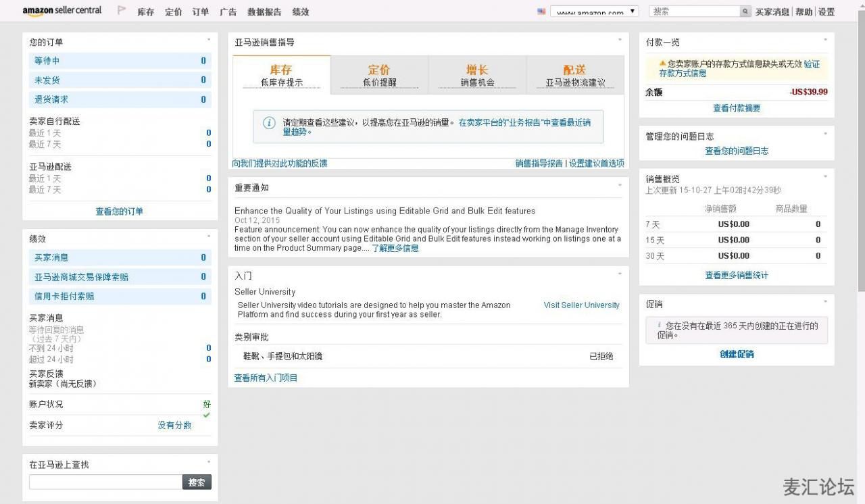
Task: Click the Amazon Seller Central logo
Action: [x=62, y=11]
